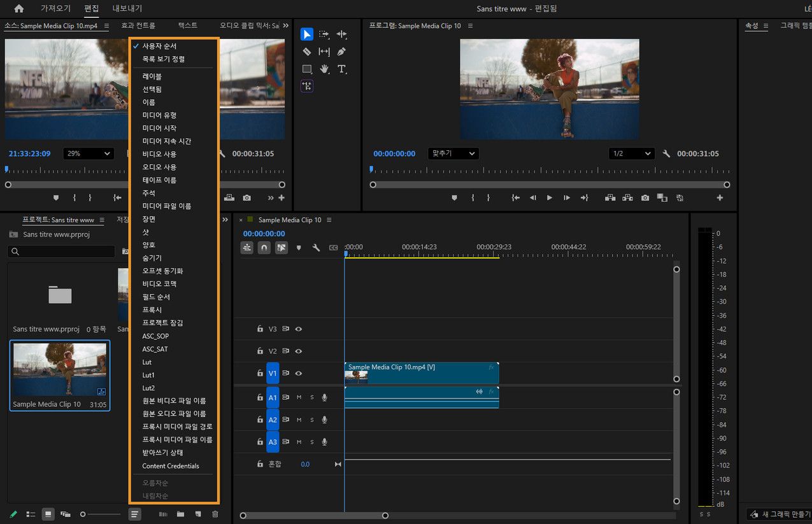Delete item using project panel trash icon
This screenshot has height=524, width=812.
215,514
